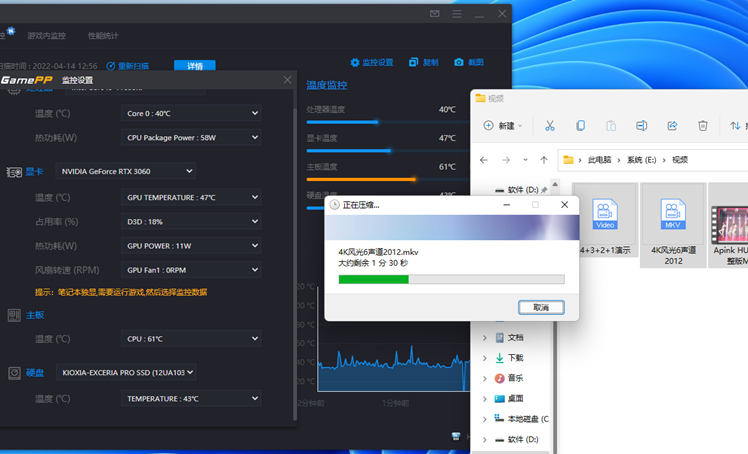Go forward with Explorer forward arrow
748x454 pixels.
506,160
